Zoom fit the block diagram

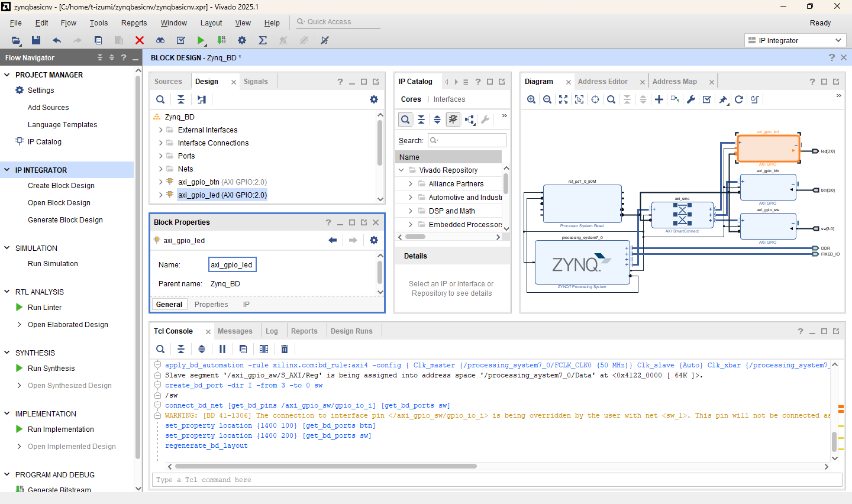pyautogui.click(x=563, y=99)
